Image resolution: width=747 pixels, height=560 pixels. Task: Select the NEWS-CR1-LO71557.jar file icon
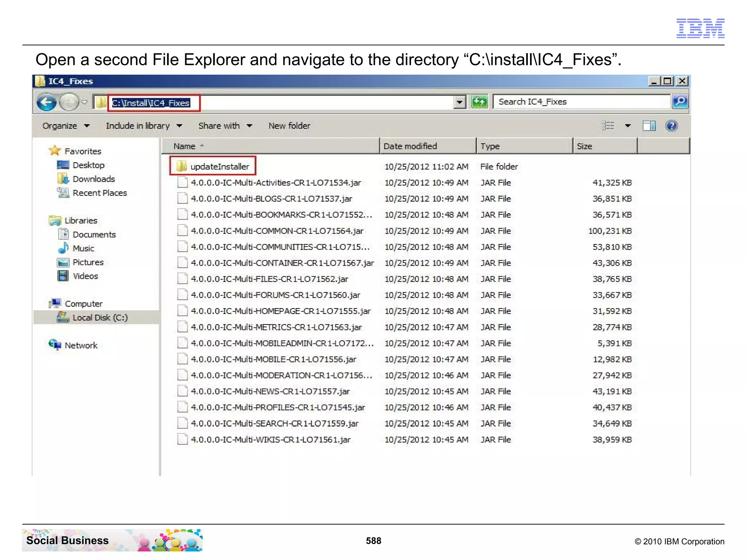coord(182,391)
